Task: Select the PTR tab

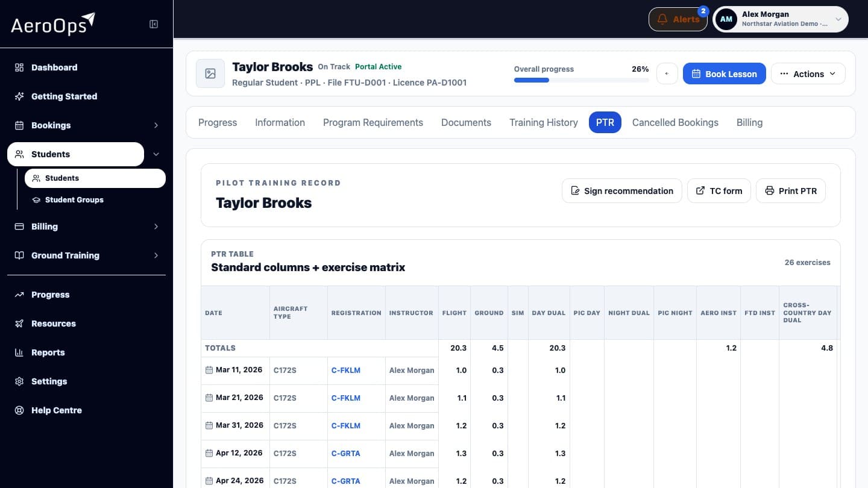Action: pos(605,122)
